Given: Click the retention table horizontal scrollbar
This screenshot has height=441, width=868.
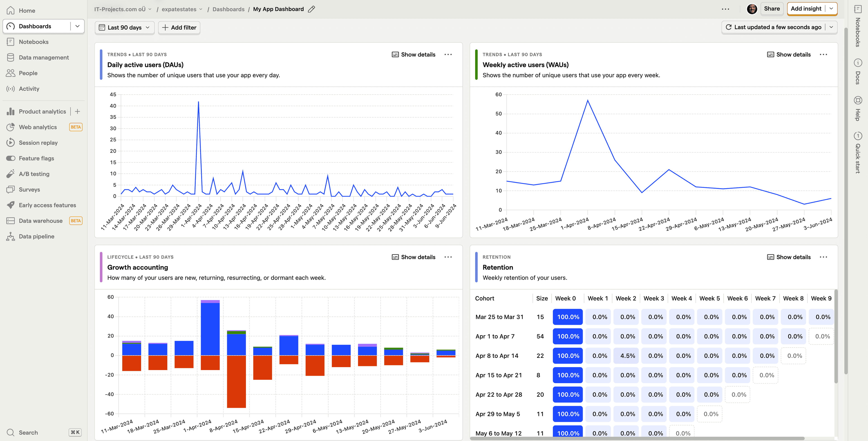Looking at the screenshot, I should pos(637,438).
